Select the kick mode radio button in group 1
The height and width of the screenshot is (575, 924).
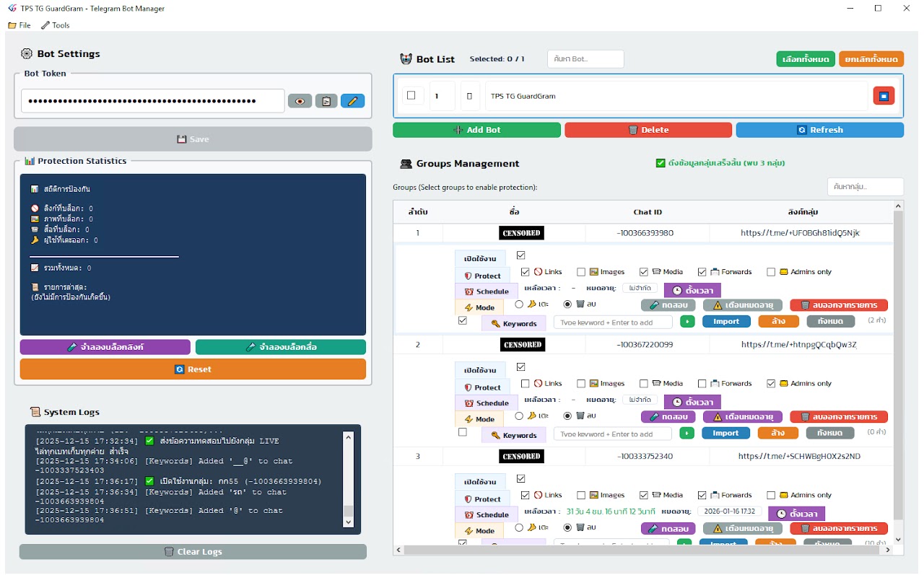pyautogui.click(x=519, y=304)
